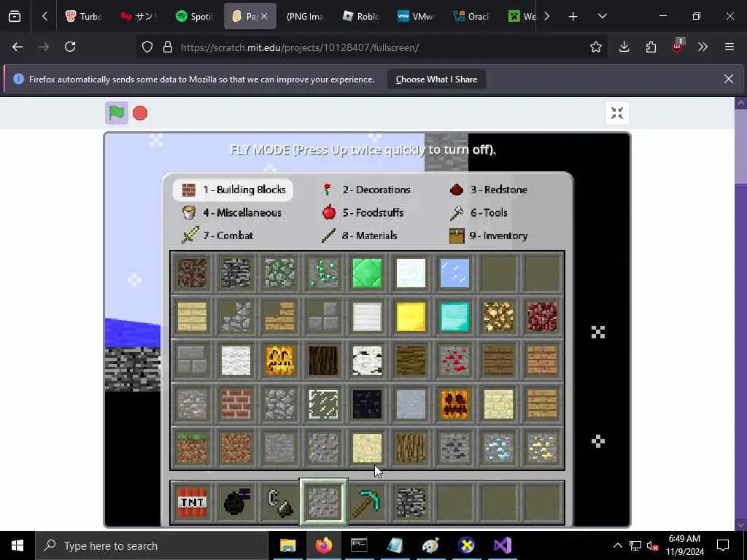
Task: Exit fullscreen mode in Scratch player
Action: click(x=617, y=113)
